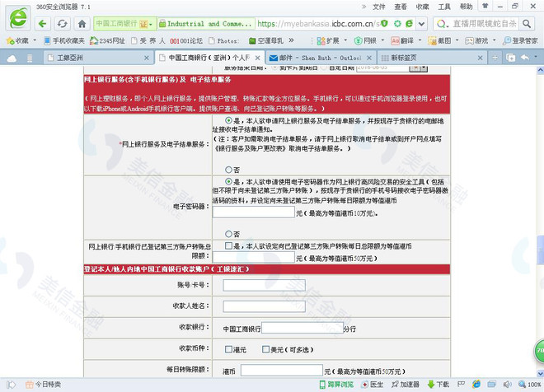
Task: Open the 下载 downloads manager
Action: [x=438, y=385]
